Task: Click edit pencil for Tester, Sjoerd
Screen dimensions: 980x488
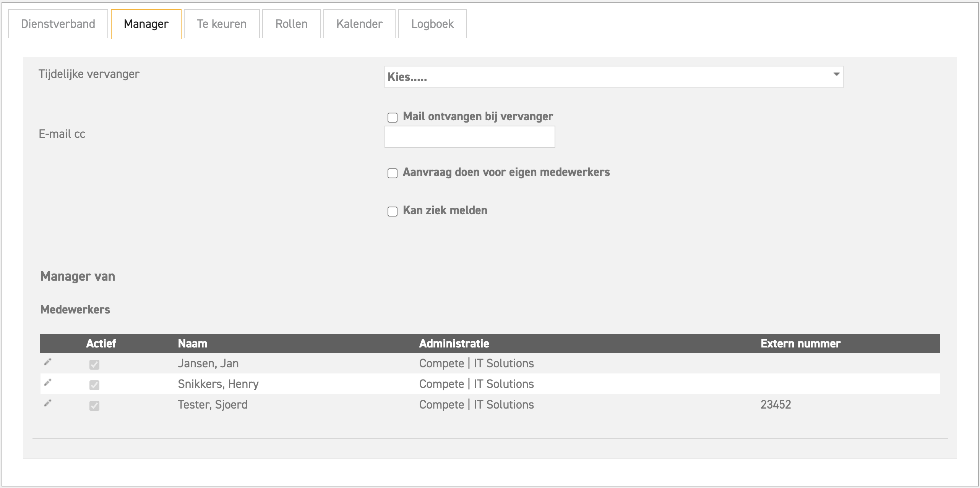Action: [48, 403]
